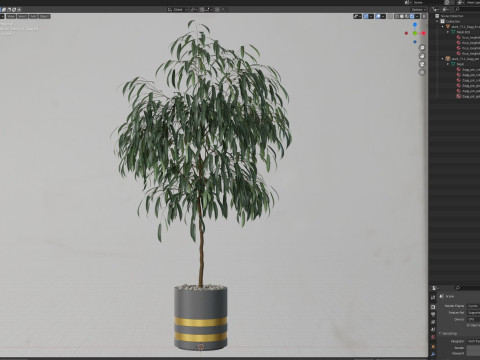Screen dimensions: 480x360
Task: Open the Render Engine Cycles dropdown
Action: click(x=473, y=306)
